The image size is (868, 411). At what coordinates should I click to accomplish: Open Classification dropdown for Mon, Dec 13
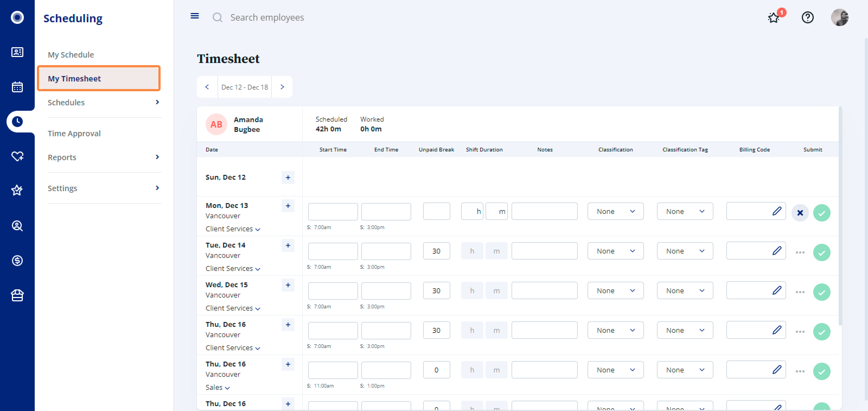click(x=615, y=211)
